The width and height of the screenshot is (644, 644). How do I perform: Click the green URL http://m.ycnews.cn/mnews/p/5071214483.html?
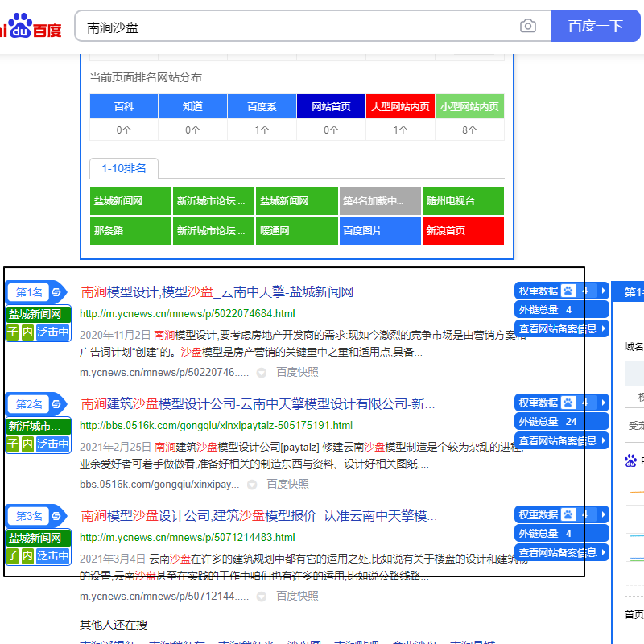pos(188,538)
